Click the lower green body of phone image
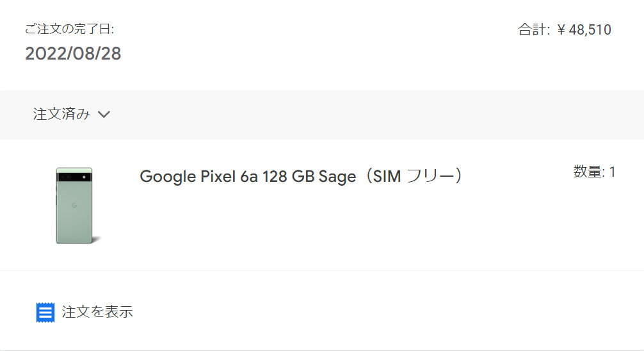The width and height of the screenshot is (644, 351). click(x=74, y=225)
